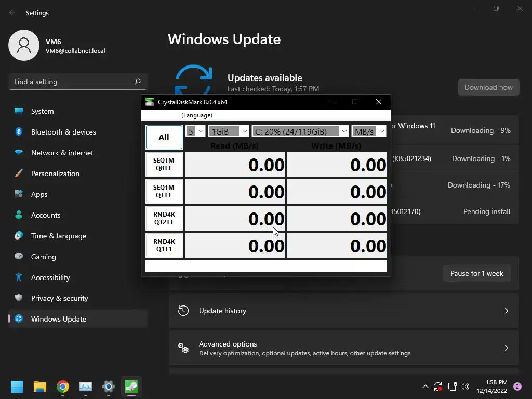The height and width of the screenshot is (399, 532).
Task: Click Download now button
Action: pos(488,87)
